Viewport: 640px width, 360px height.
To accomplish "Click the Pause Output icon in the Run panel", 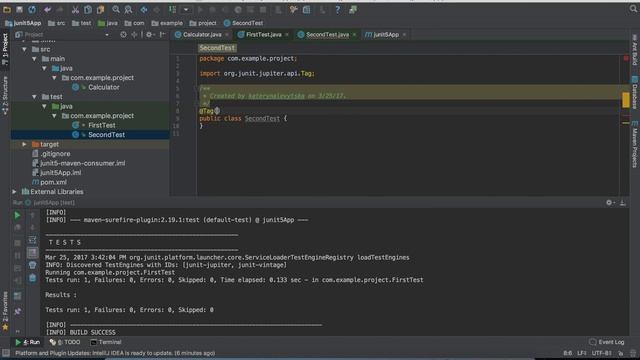I will pyautogui.click(x=18, y=256).
